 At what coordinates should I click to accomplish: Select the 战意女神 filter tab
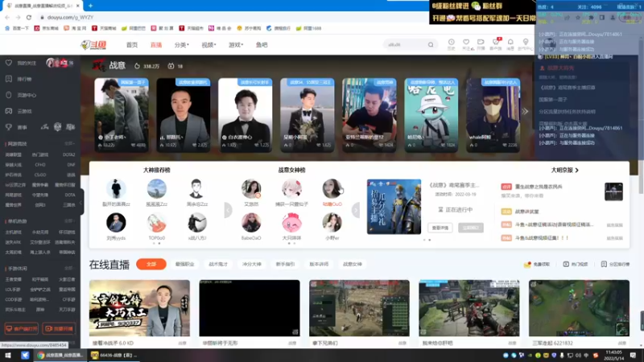point(353,265)
